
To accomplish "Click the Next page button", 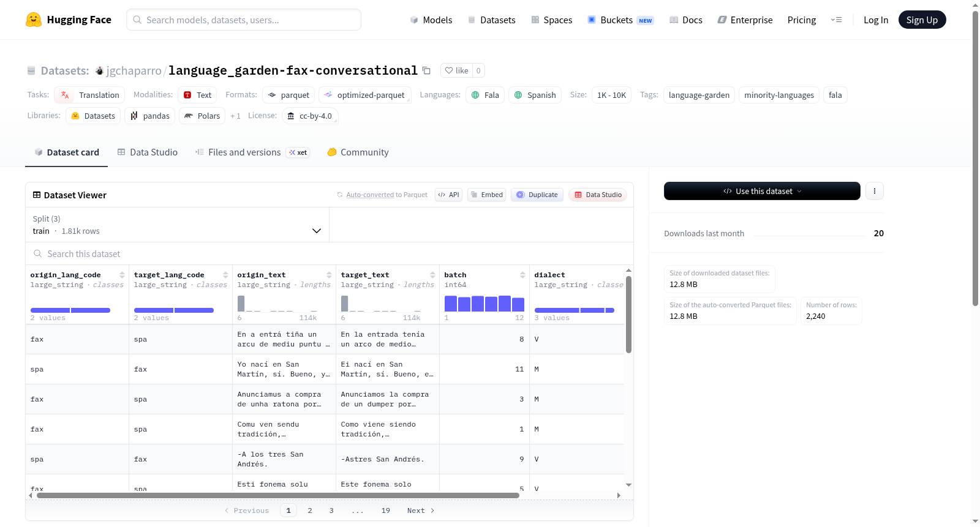I will pos(421,510).
